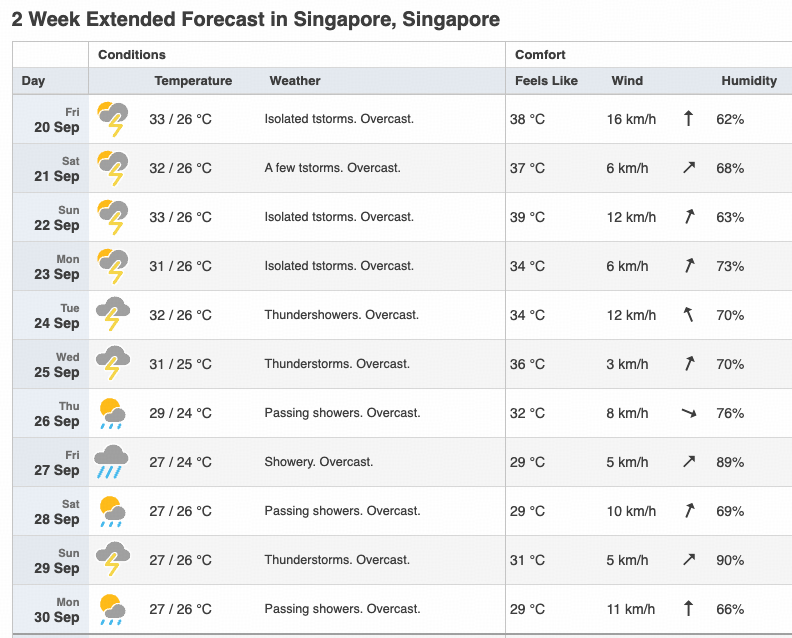Click the Weather column header
The image size is (792, 638).
coord(295,81)
